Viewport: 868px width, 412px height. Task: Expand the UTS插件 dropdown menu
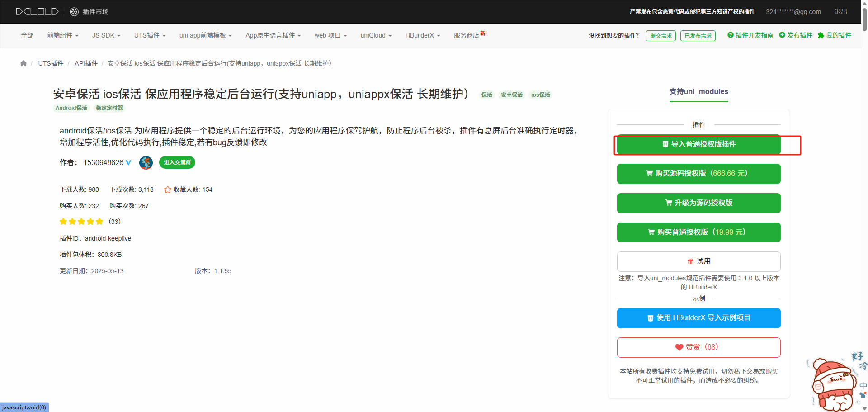(x=150, y=35)
